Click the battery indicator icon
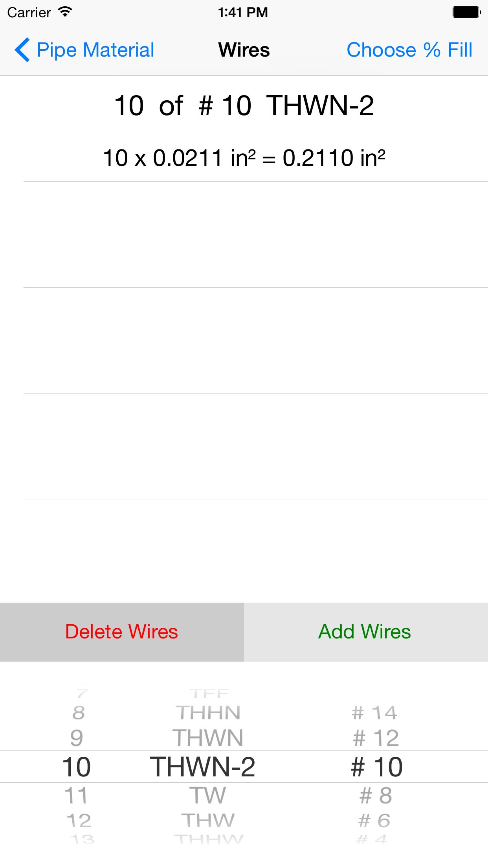This screenshot has width=488, height=868. [466, 11]
